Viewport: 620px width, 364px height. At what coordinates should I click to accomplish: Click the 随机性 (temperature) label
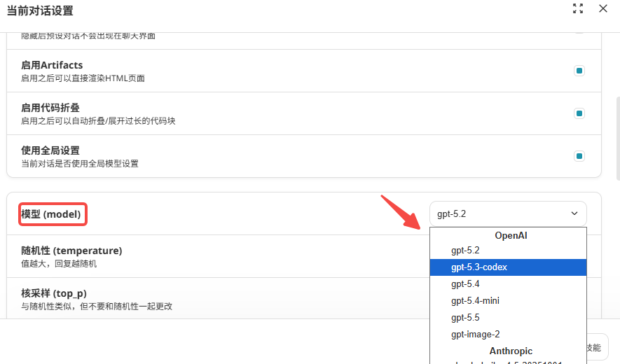click(71, 251)
